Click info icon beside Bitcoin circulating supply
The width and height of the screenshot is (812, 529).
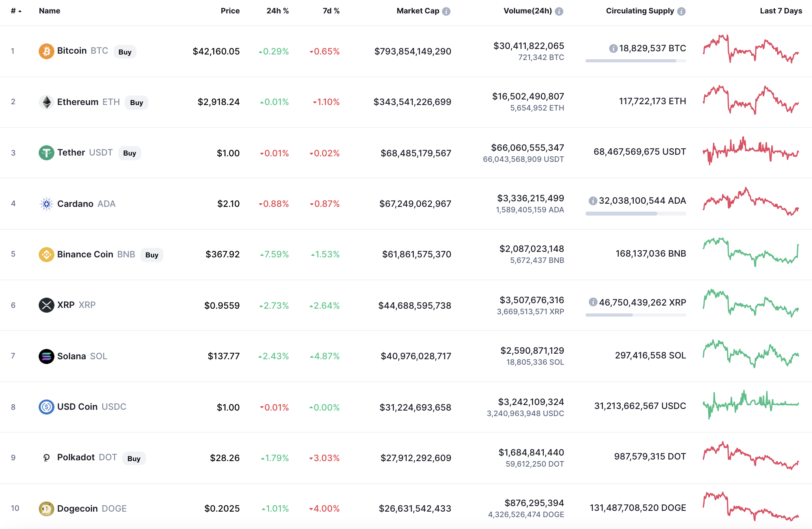613,49
